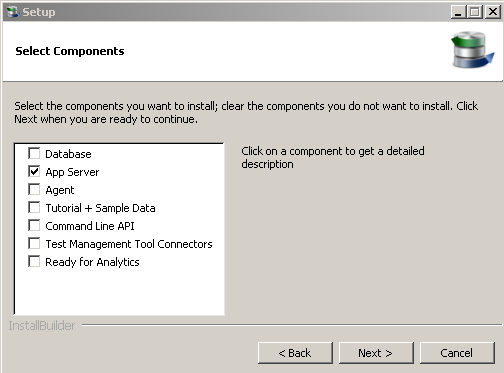This screenshot has width=504, height=373.
Task: Cancel the setup wizard
Action: click(457, 353)
